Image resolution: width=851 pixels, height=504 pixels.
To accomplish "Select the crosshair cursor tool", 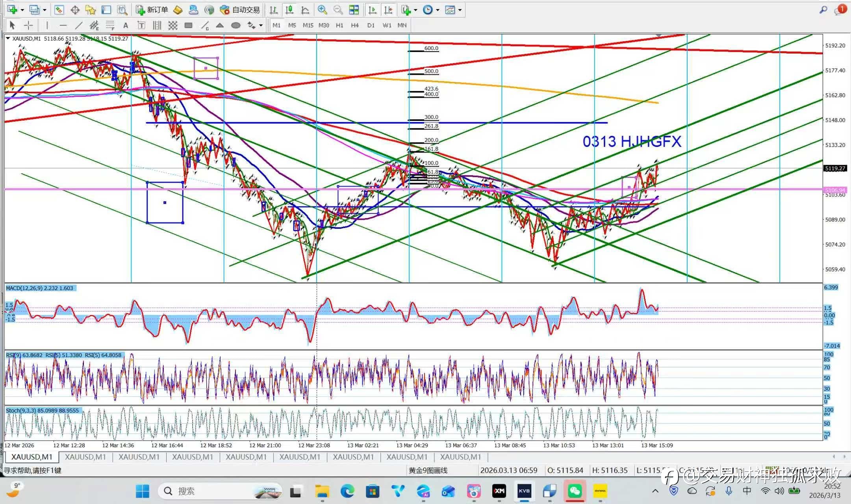I will click(x=28, y=26).
